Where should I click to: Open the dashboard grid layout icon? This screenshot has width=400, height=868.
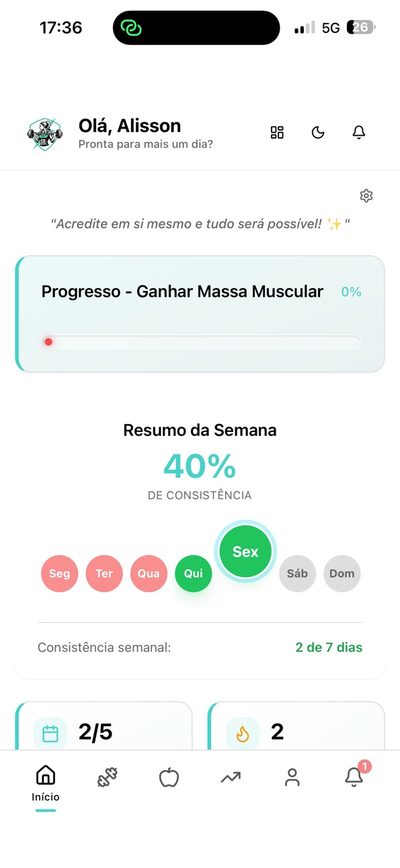pos(277,133)
